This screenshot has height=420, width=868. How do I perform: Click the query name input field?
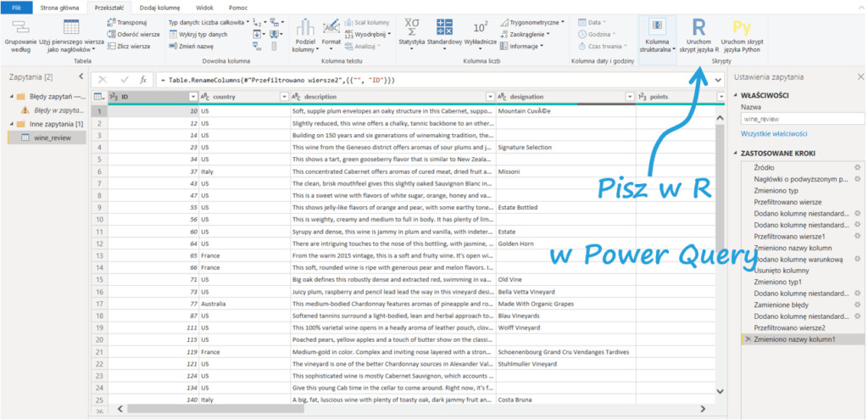pyautogui.click(x=801, y=120)
